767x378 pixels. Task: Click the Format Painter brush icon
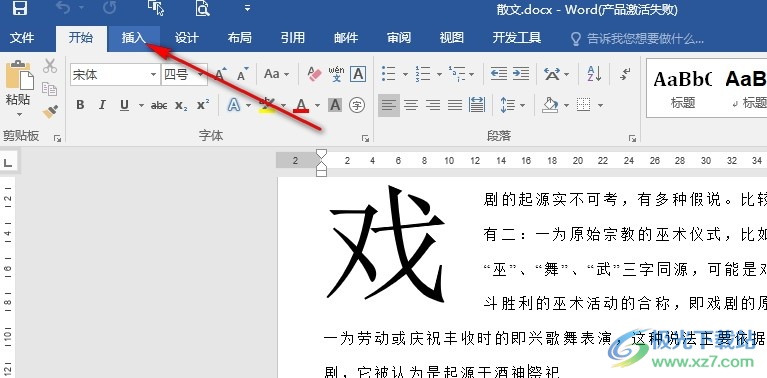(50, 112)
